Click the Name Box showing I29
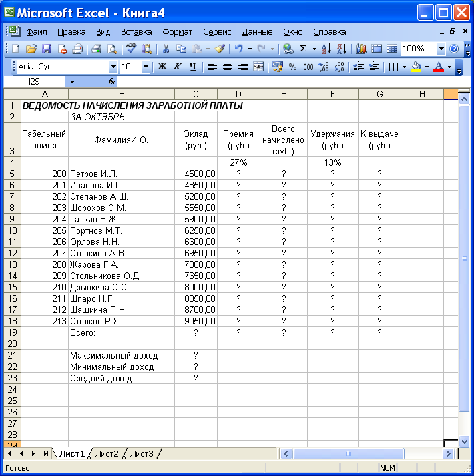The image size is (474, 476). [34, 81]
